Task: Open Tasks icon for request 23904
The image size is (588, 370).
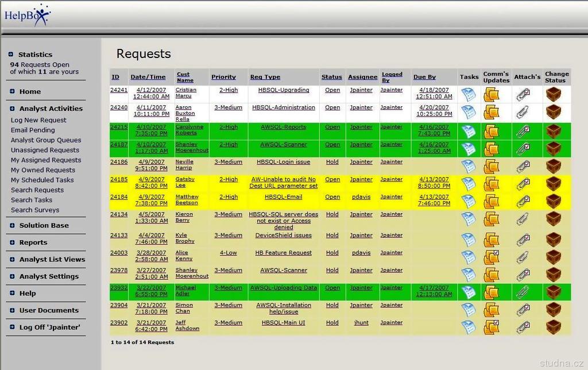Action: (x=469, y=310)
